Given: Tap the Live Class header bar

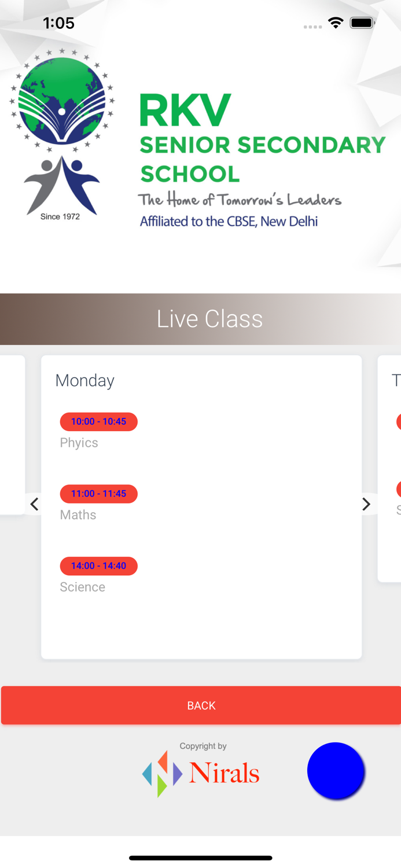Looking at the screenshot, I should pyautogui.click(x=201, y=319).
